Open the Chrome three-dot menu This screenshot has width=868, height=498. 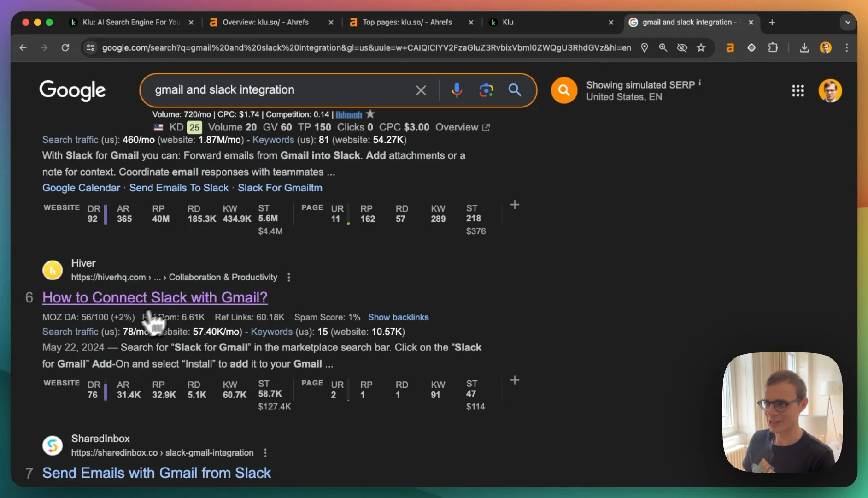(x=847, y=47)
